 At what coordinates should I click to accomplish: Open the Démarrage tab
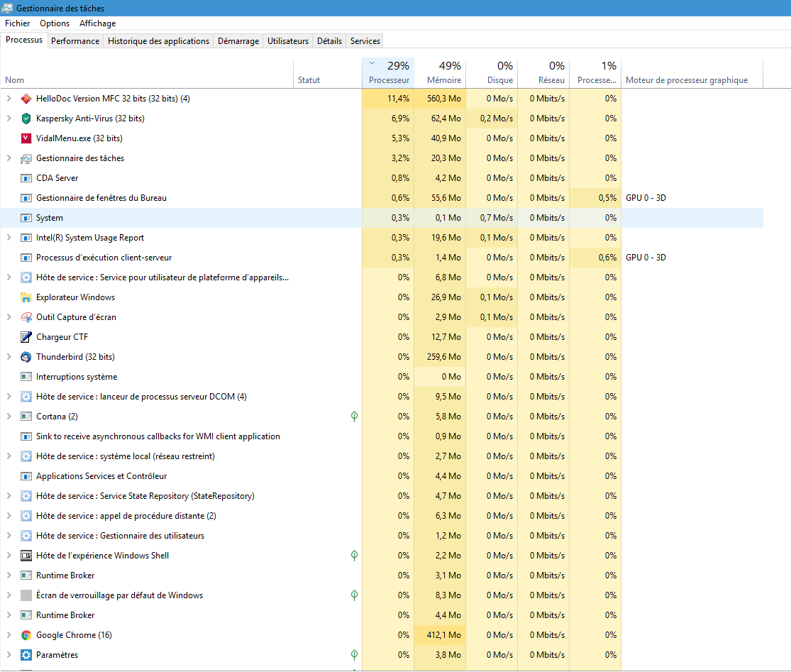238,41
